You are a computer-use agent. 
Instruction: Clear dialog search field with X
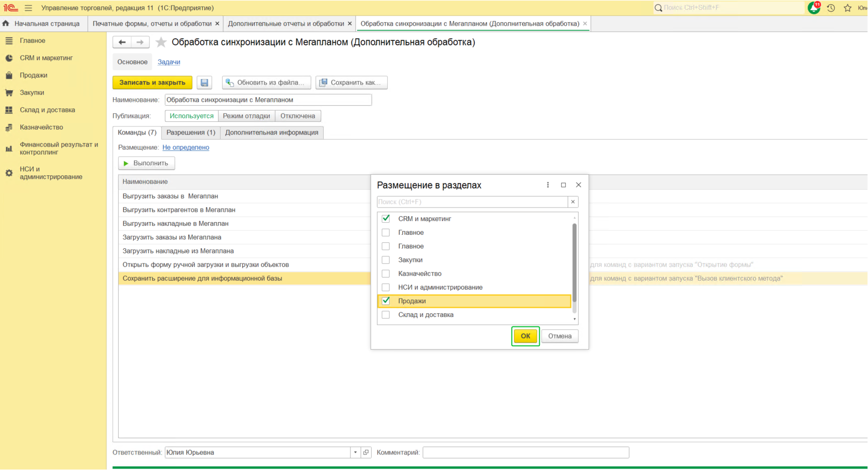[x=573, y=202]
